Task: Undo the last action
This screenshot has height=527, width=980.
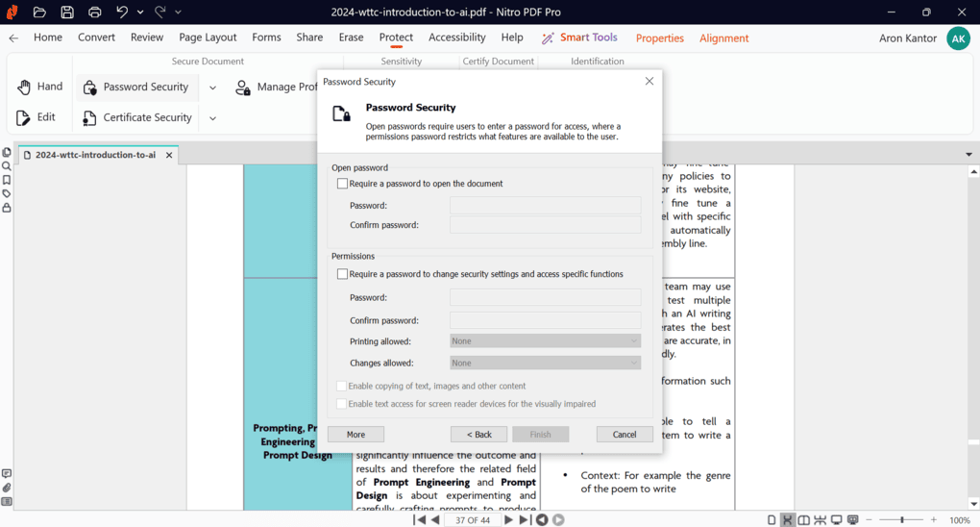Action: [122, 12]
